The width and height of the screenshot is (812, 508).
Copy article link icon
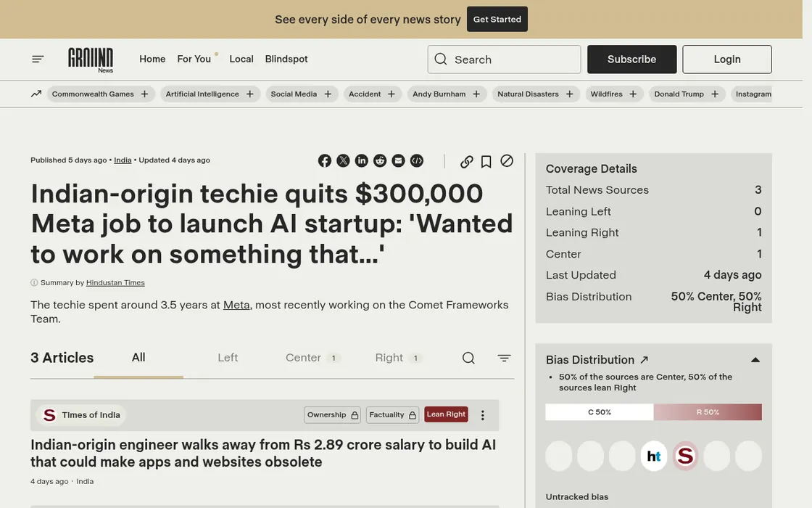coord(467,162)
